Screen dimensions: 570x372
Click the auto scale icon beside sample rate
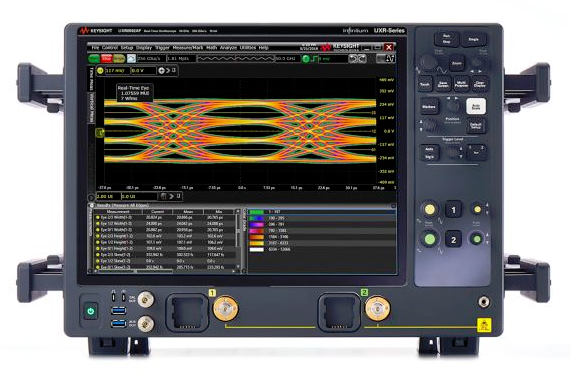[x=131, y=59]
